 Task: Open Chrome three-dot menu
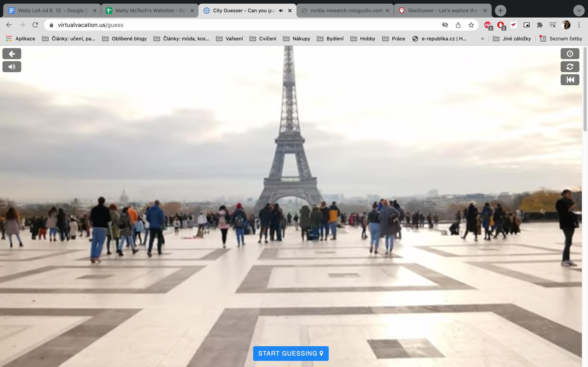pos(579,25)
